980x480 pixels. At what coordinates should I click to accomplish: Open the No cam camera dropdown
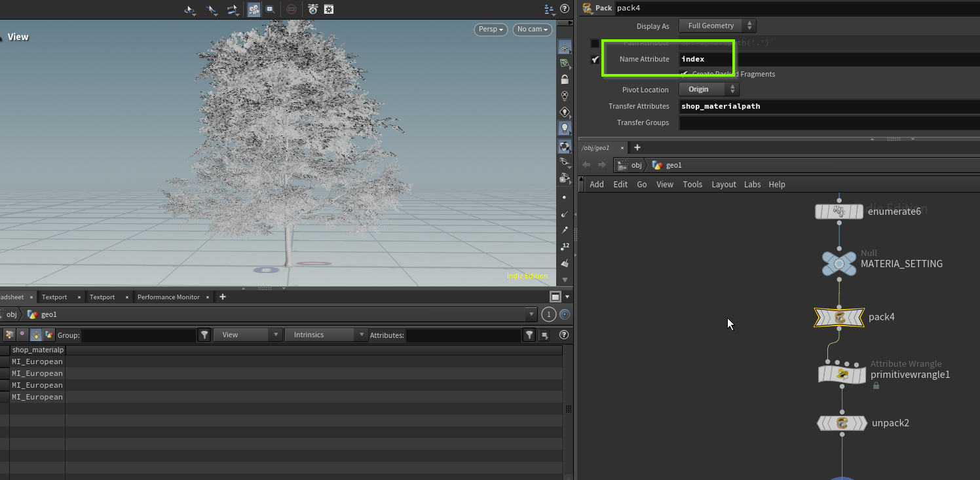click(x=532, y=29)
